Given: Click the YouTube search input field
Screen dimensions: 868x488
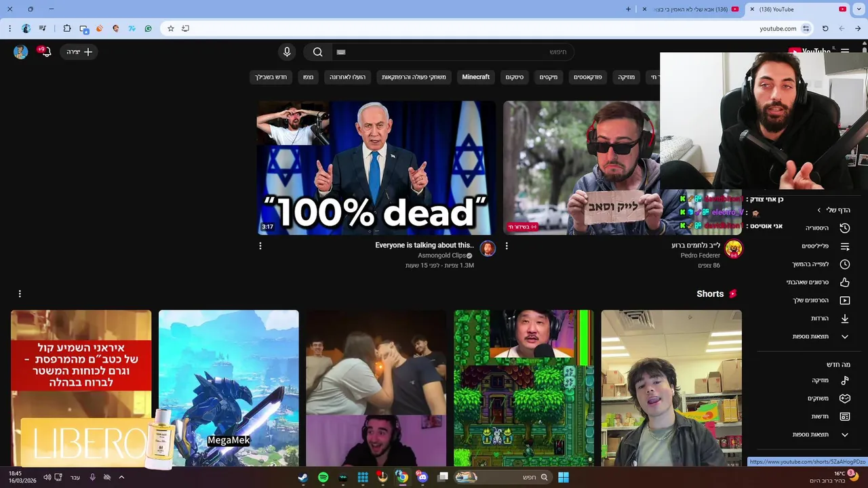Looking at the screenshot, I should [452, 52].
